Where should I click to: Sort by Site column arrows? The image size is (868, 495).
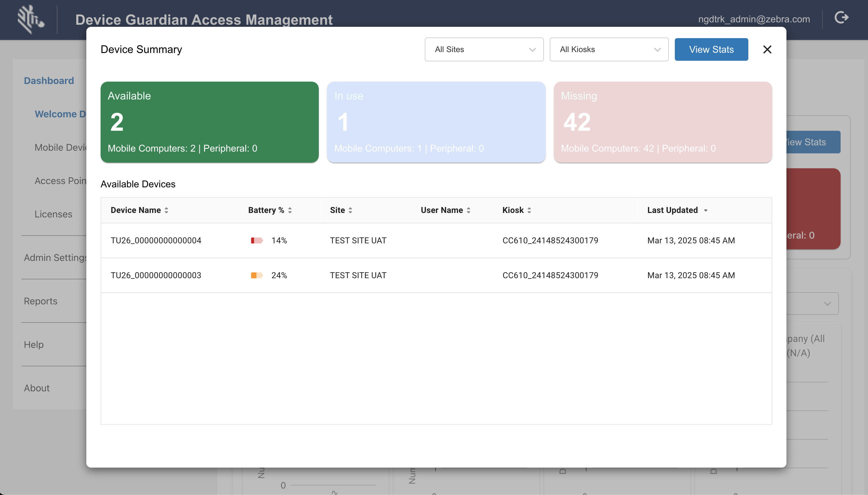coord(350,211)
